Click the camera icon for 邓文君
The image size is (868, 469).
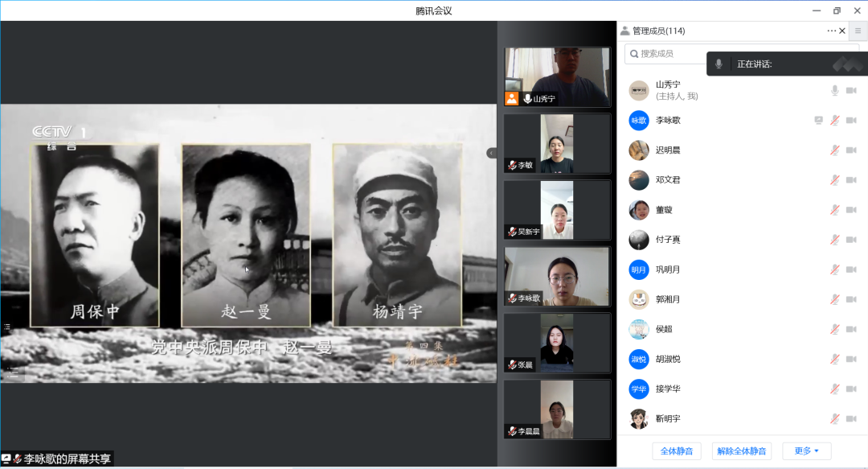(851, 180)
